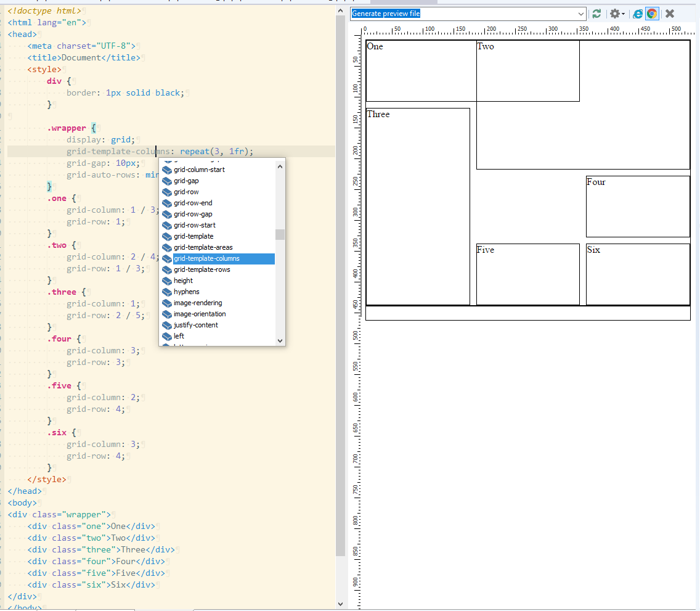The width and height of the screenshot is (700, 611).
Task: Click autocomplete list scroll up arrow
Action: pyautogui.click(x=280, y=166)
